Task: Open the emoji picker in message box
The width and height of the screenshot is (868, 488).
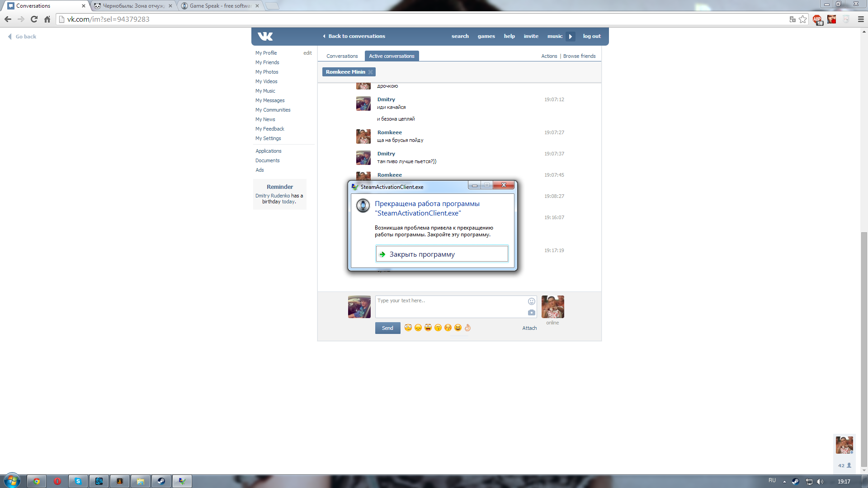Action: tap(531, 301)
